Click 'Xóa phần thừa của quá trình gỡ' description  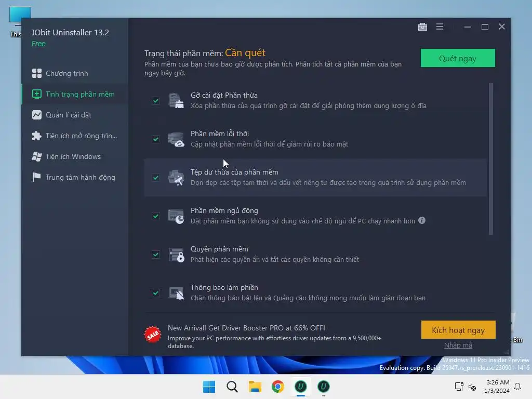click(309, 106)
